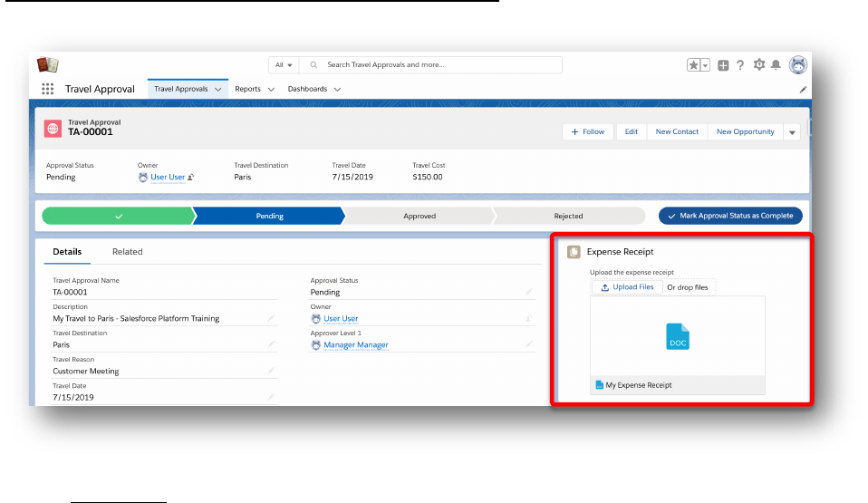Open the Reports navigation tab
The image size is (868, 503).
[247, 89]
